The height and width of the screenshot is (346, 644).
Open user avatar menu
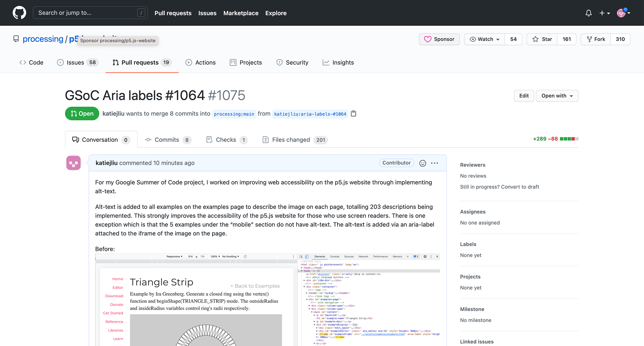coord(624,13)
